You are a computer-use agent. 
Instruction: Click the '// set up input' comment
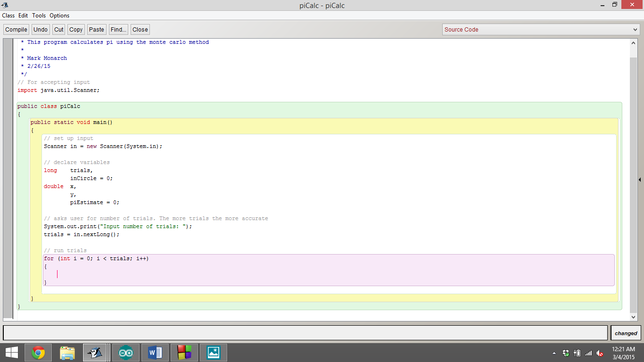68,138
